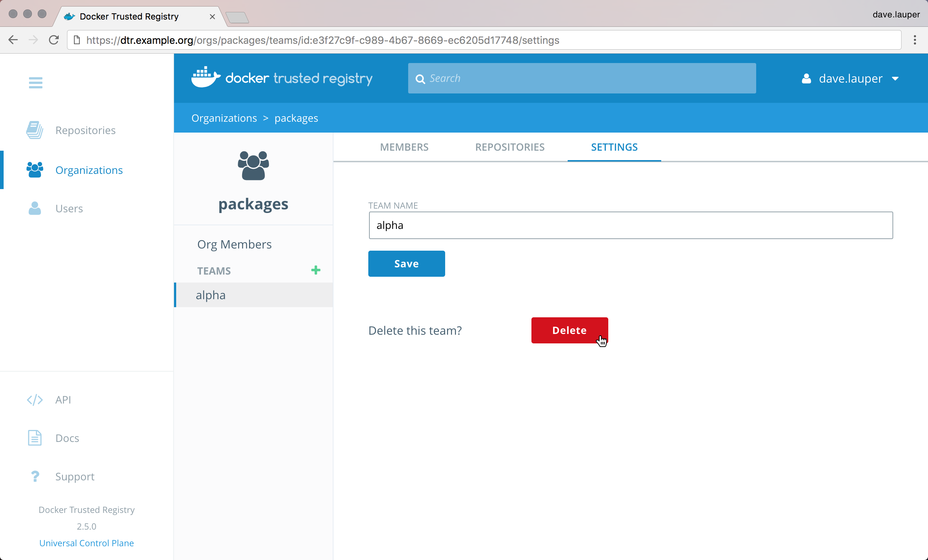Add a new team with plus icon

pos(316,270)
